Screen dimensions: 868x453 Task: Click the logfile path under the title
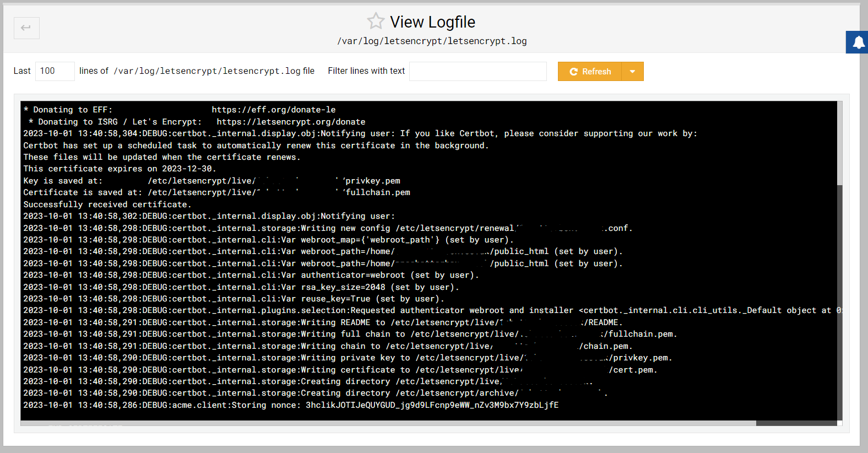click(x=432, y=41)
